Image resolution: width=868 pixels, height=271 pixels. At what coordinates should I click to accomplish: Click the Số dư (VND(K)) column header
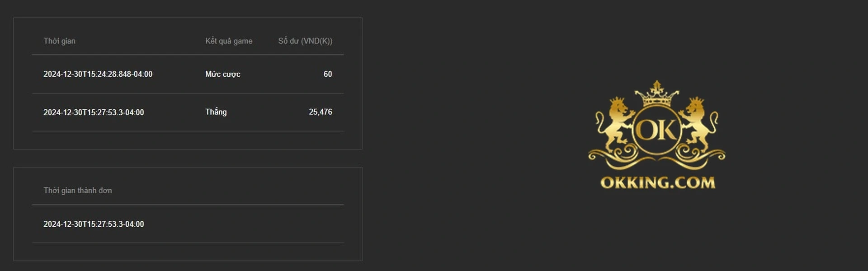tap(305, 41)
